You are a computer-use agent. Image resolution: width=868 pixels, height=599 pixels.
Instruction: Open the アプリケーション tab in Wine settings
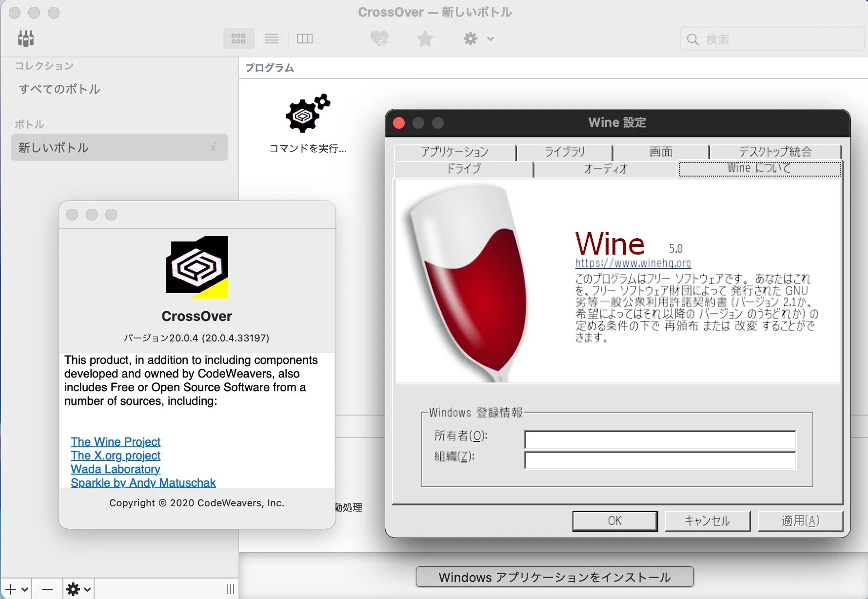(x=454, y=152)
